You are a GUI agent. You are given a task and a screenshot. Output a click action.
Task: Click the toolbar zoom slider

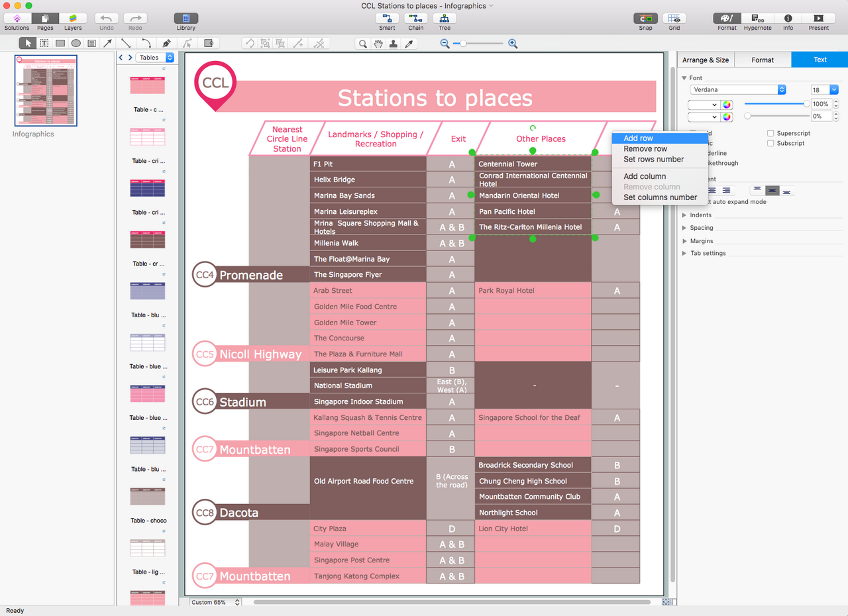[478, 44]
